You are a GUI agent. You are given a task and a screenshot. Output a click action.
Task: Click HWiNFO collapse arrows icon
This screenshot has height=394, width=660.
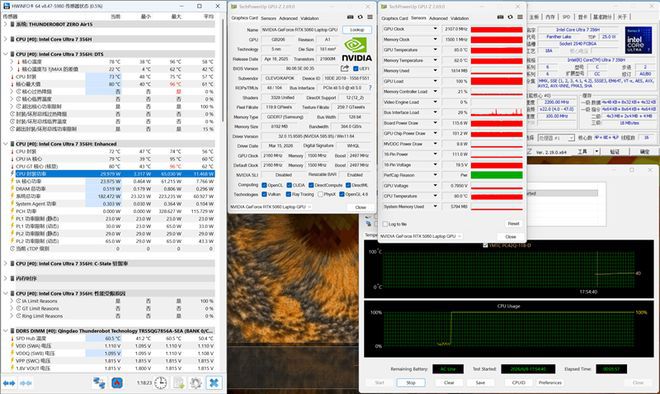pyautogui.click(x=26, y=383)
